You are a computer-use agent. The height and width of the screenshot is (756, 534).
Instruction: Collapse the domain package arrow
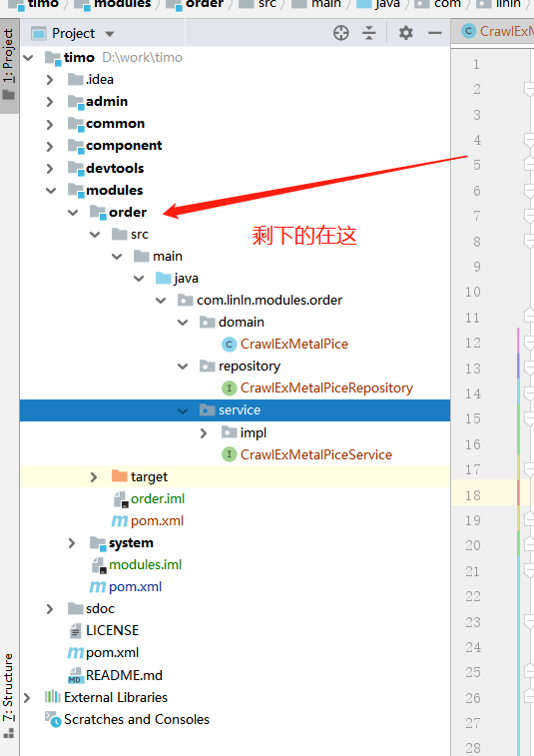coord(183,322)
